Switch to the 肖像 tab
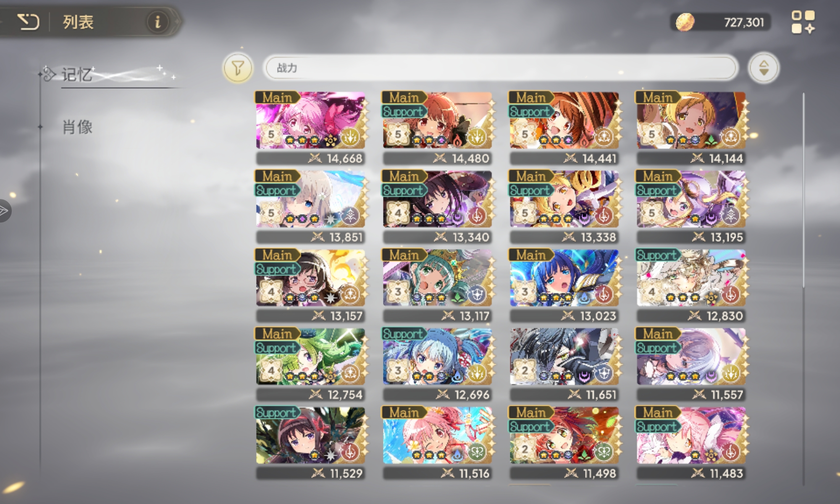 77,127
